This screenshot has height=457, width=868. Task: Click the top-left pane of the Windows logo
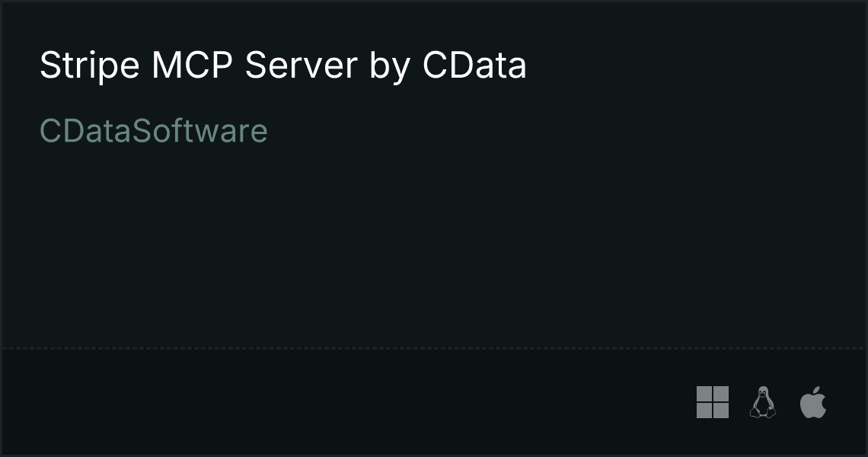click(x=704, y=394)
